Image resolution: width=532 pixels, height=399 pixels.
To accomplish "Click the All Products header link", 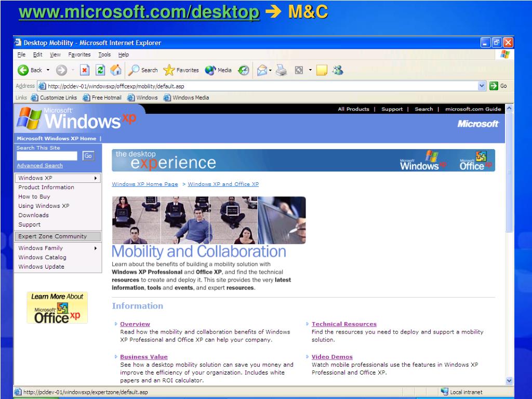I will [353, 109].
